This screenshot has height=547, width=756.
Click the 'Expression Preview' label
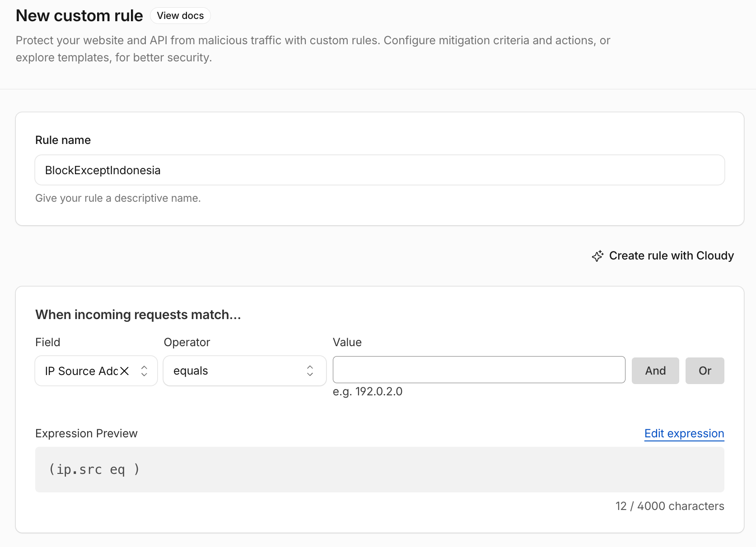tap(86, 433)
